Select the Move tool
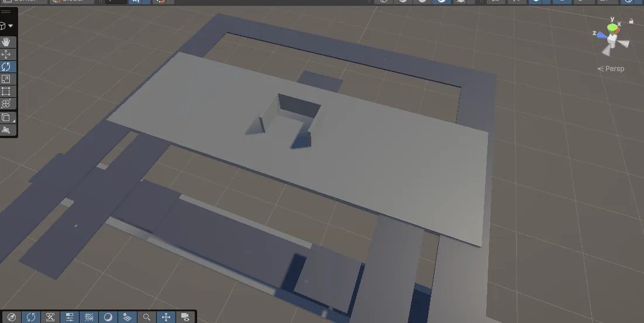The height and width of the screenshot is (323, 644). point(6,54)
